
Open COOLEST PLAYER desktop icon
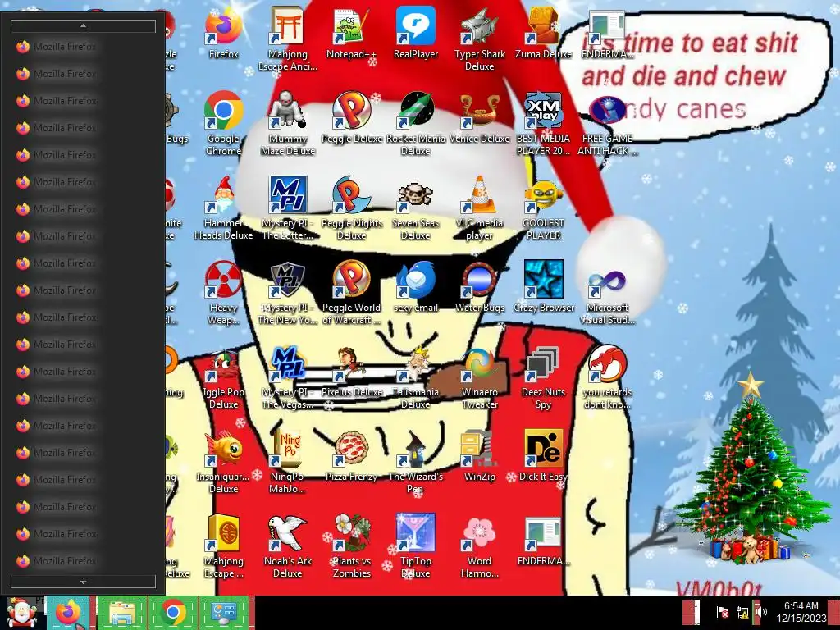coord(543,208)
